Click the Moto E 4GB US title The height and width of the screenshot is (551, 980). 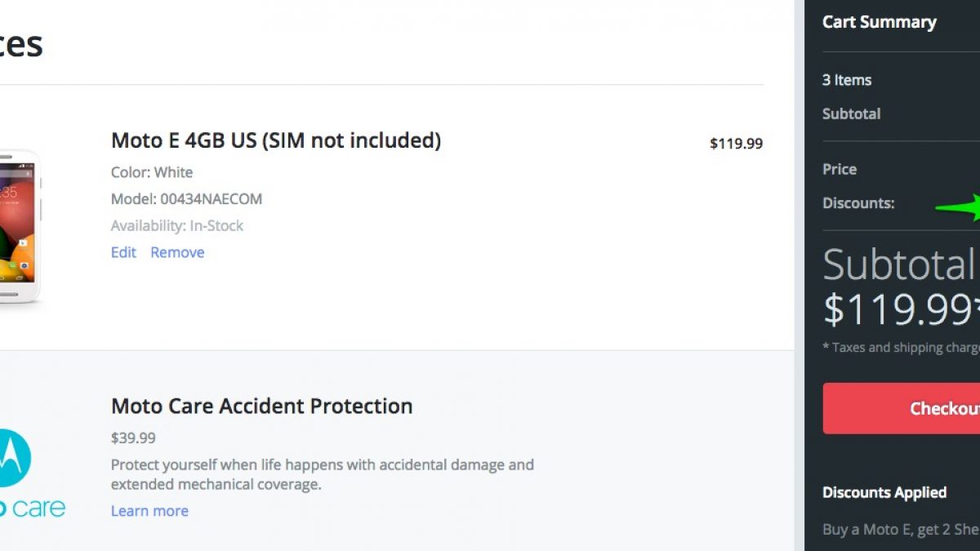[x=276, y=140]
